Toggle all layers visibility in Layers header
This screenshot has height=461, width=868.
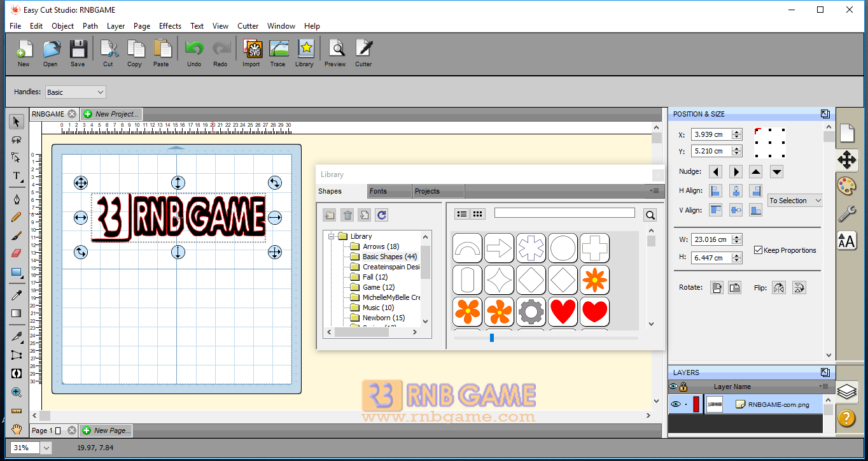(673, 387)
